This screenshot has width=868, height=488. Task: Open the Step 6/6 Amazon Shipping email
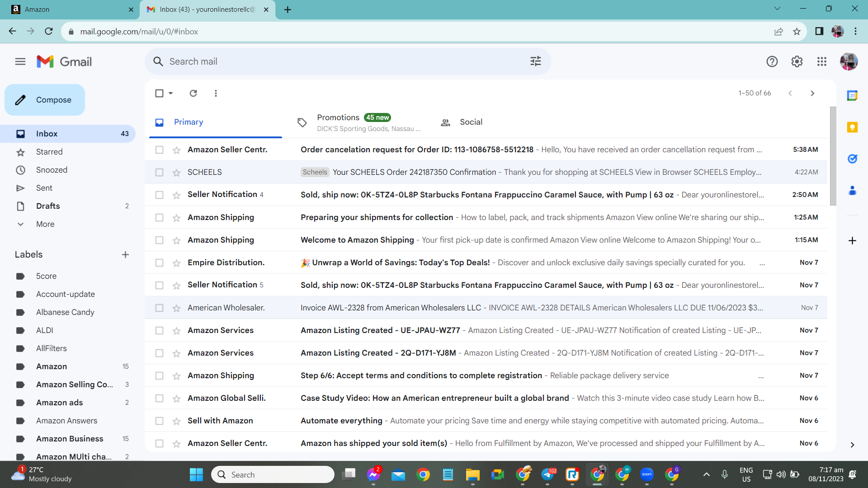tap(486, 375)
